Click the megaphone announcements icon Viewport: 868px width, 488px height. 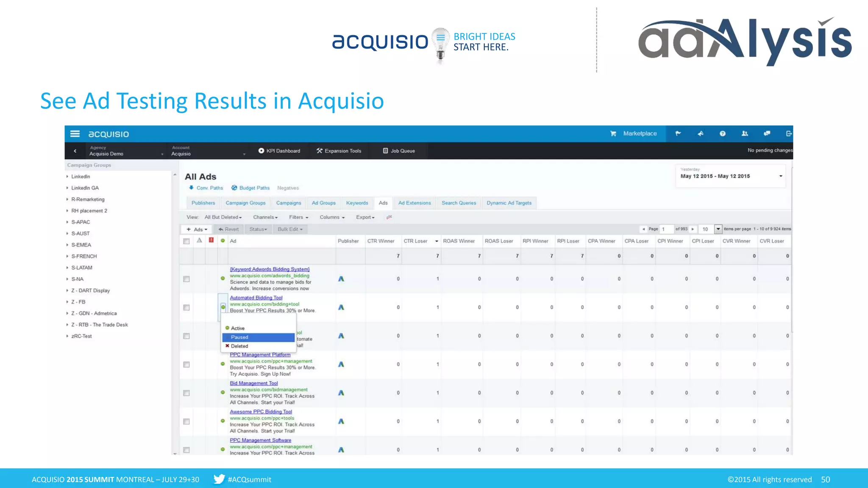coord(701,133)
